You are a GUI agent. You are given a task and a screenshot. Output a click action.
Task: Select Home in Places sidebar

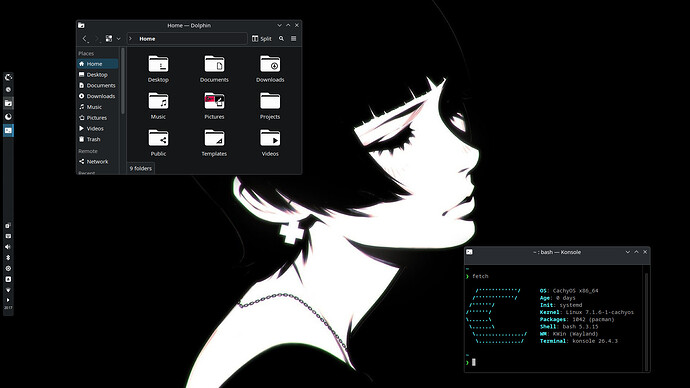pos(97,64)
